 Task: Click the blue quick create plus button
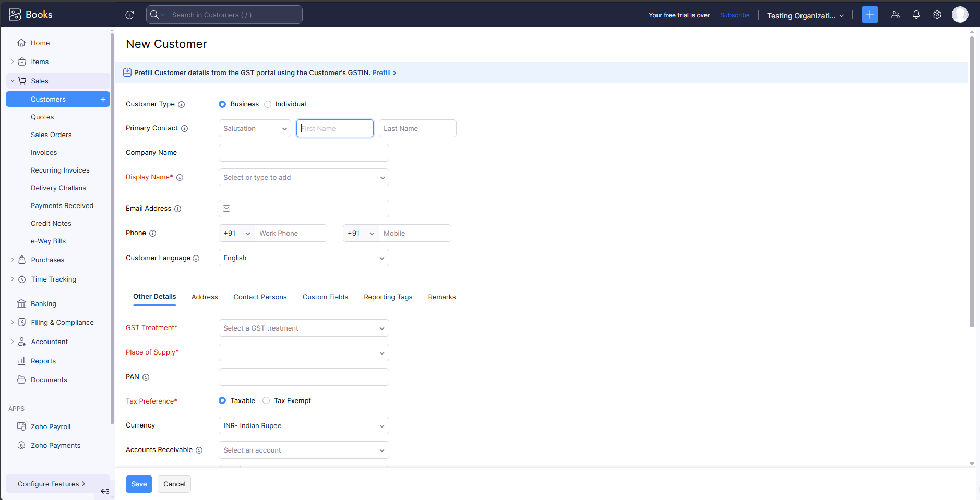pos(869,15)
